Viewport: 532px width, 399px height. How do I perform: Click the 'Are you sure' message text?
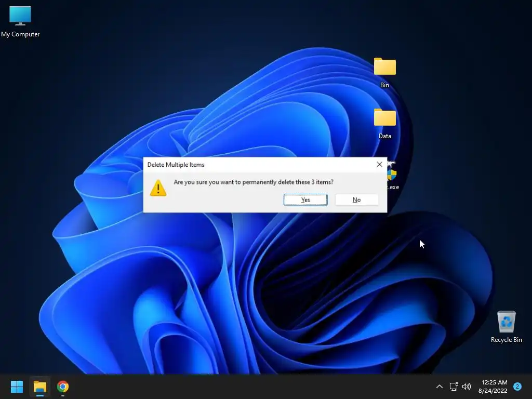pos(254,182)
